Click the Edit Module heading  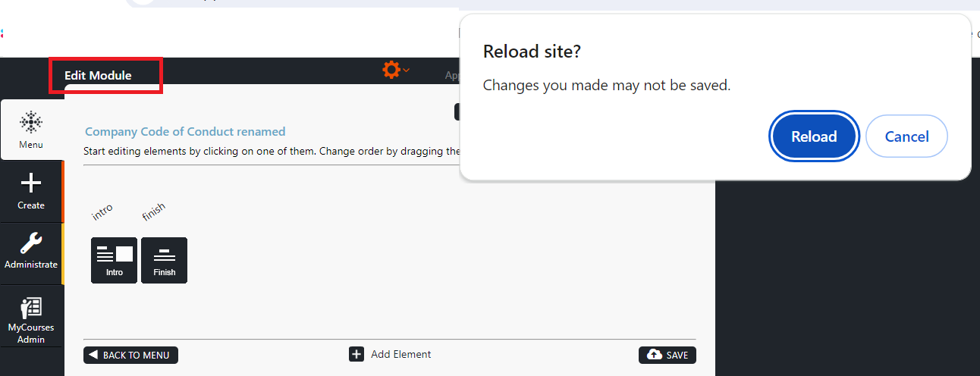click(x=98, y=76)
